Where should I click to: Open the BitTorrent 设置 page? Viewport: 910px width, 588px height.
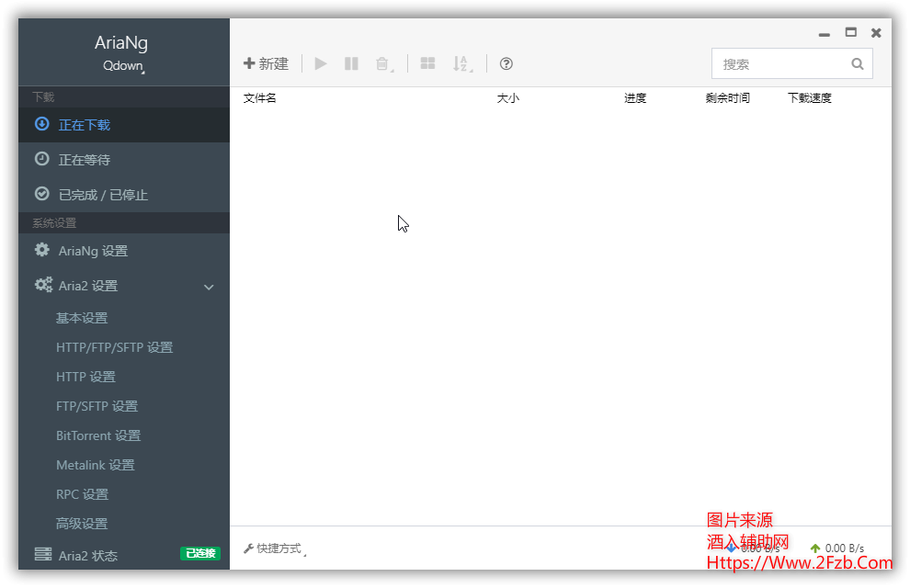[98, 435]
